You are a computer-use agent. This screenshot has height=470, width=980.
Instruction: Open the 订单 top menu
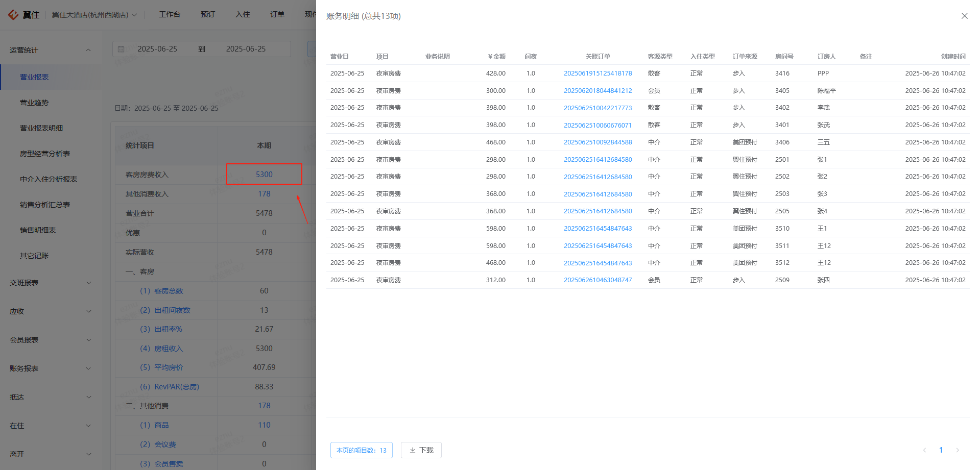(277, 14)
